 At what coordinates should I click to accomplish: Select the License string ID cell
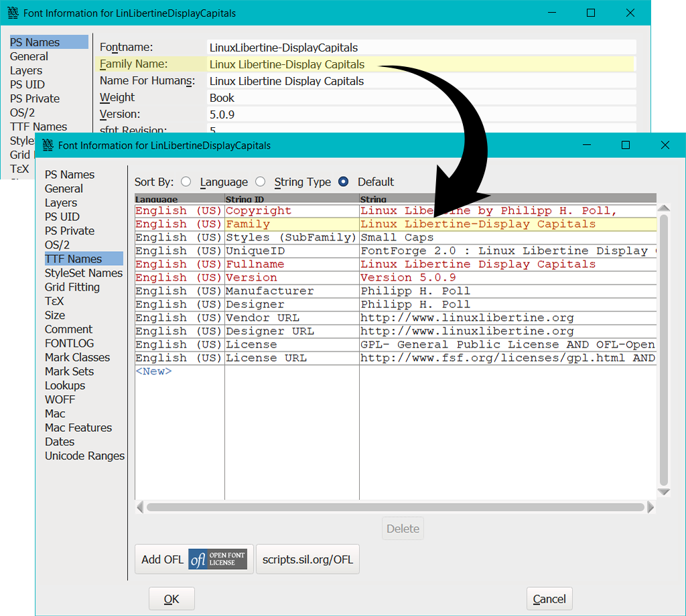point(291,345)
